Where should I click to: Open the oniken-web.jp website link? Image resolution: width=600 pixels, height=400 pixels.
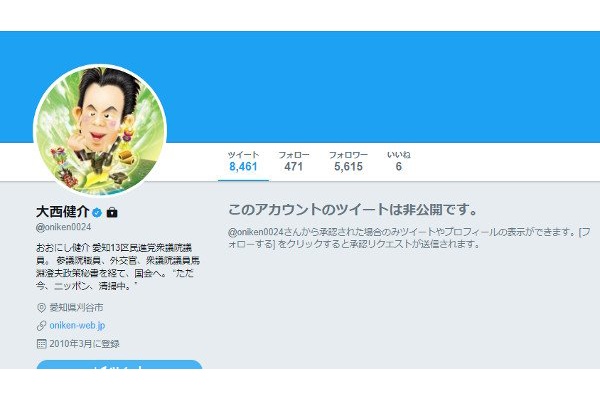tap(77, 326)
